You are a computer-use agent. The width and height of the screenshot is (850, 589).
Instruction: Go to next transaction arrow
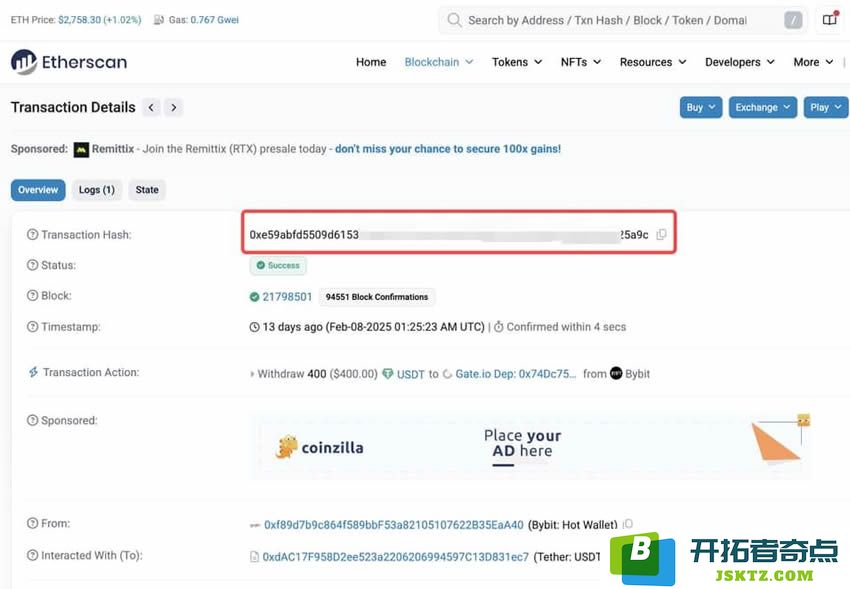(173, 107)
